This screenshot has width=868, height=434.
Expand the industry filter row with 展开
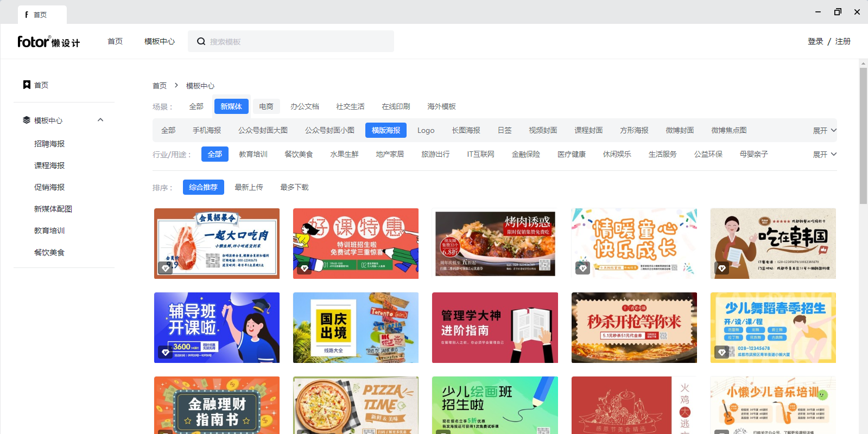click(824, 155)
